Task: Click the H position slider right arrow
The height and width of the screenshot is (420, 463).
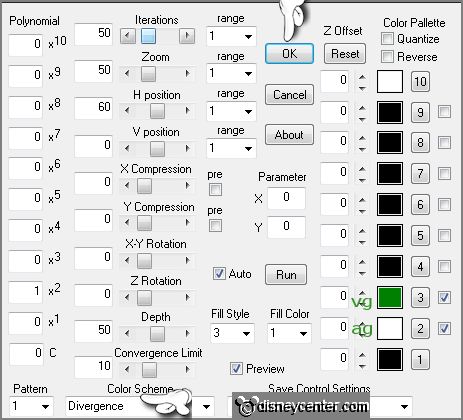Action: (x=187, y=110)
